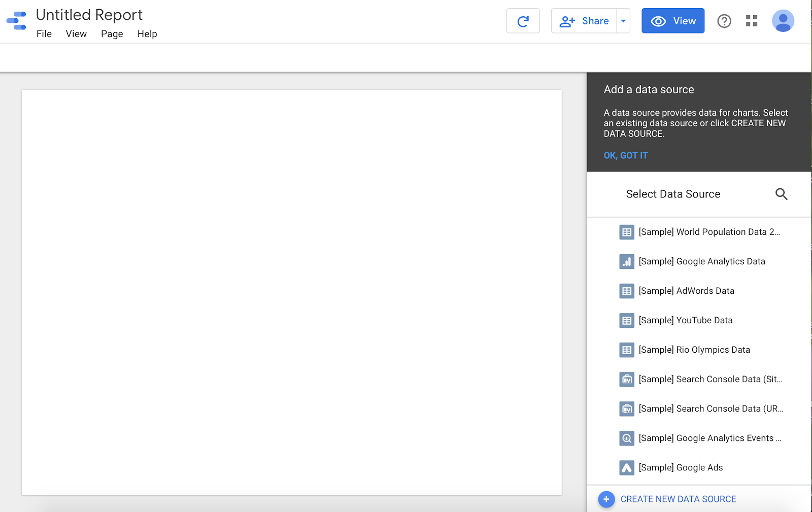The height and width of the screenshot is (512, 812).
Task: Click the bar-chart icon beside Google Analytics Data
Action: [x=627, y=261]
